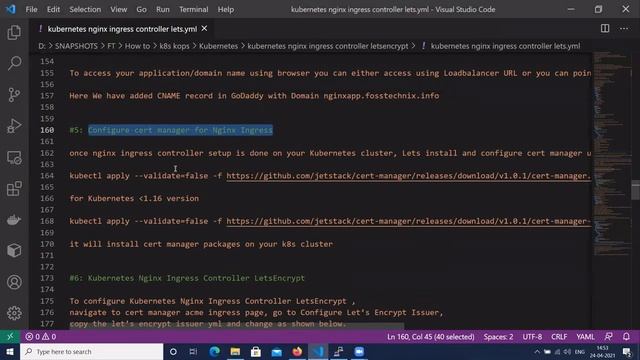
Task: Click line number 173 in the gutter
Action: click(47, 278)
